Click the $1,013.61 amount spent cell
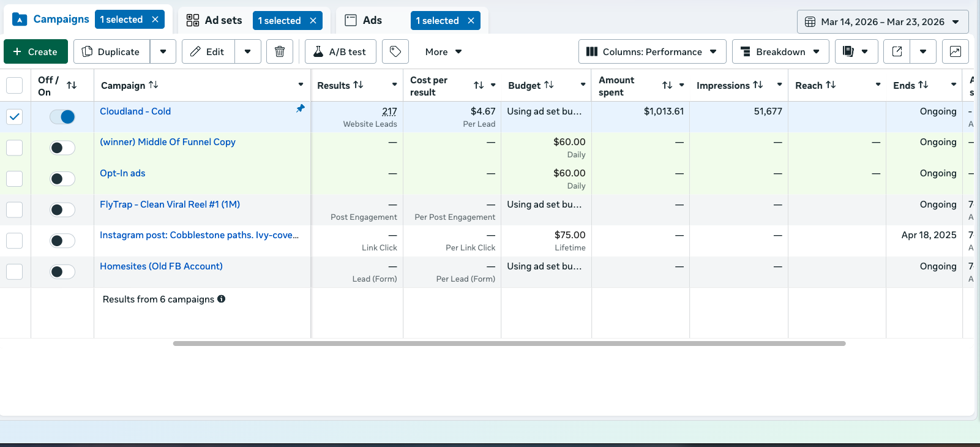The image size is (980, 447). pos(664,111)
